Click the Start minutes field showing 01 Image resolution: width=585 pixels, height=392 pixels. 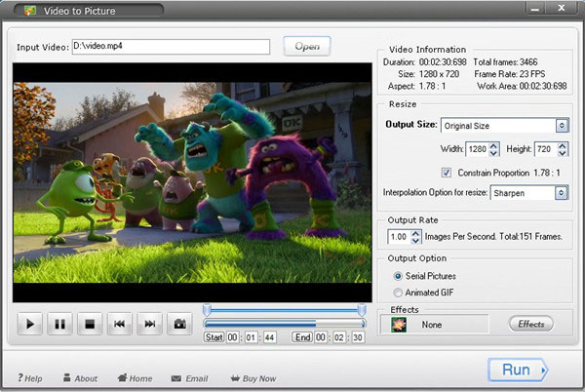[x=251, y=337]
